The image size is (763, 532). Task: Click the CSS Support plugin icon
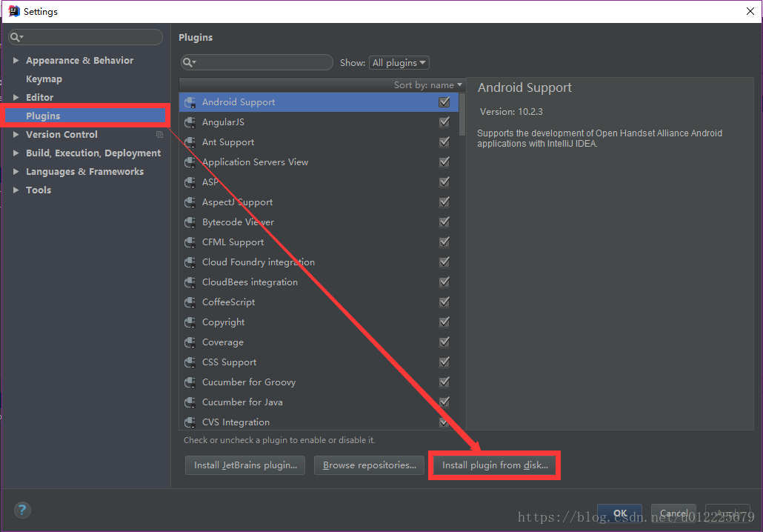tap(190, 362)
